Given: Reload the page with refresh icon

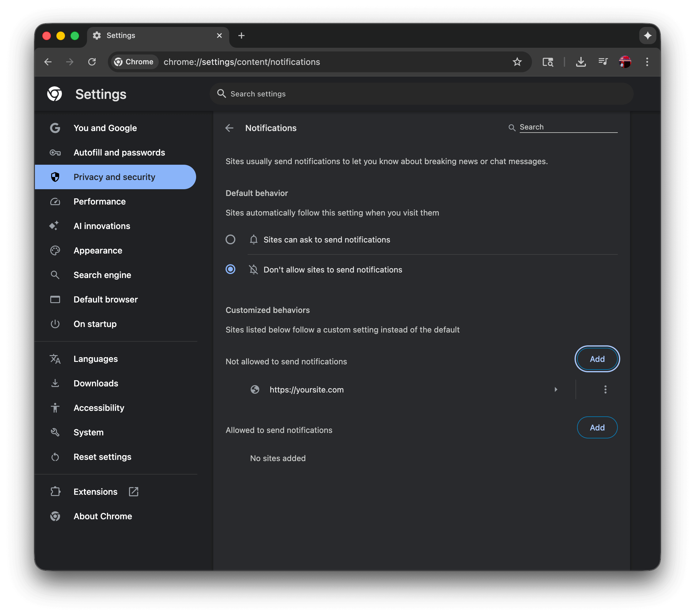Looking at the screenshot, I should [92, 62].
